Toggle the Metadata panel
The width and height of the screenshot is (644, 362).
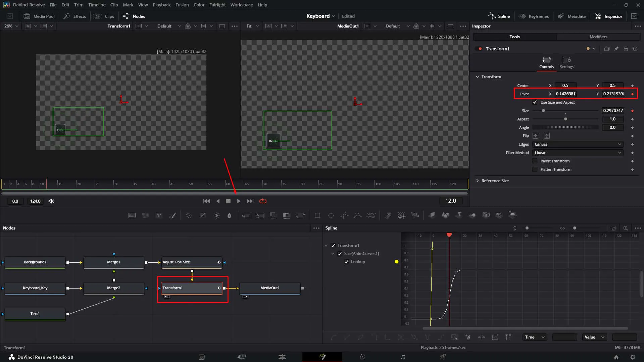(572, 16)
